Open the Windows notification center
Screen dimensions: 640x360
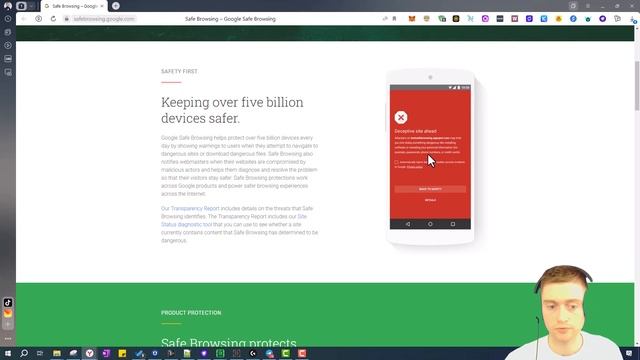(629, 353)
